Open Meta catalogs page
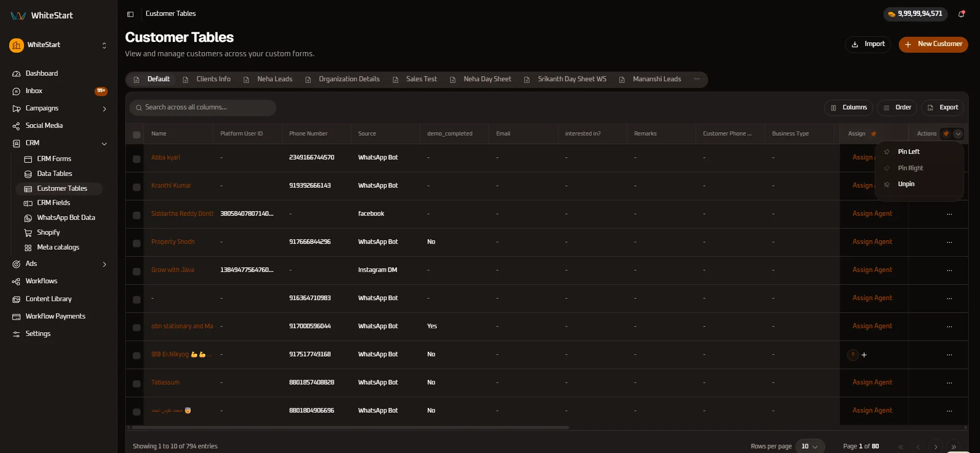 pos(59,247)
